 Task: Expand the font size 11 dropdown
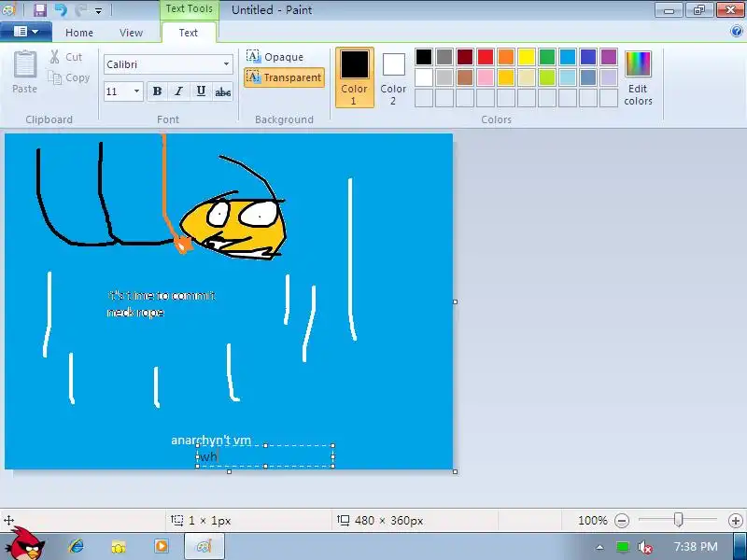[136, 91]
